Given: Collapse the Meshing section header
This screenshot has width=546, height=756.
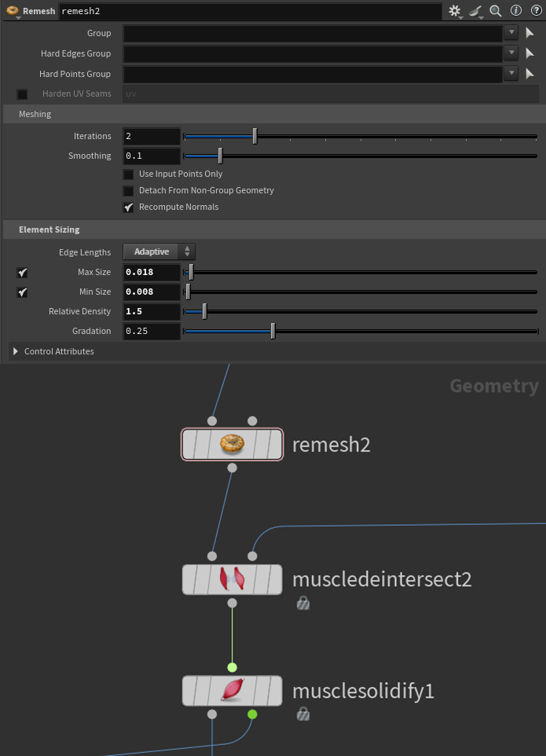Looking at the screenshot, I should (x=35, y=114).
